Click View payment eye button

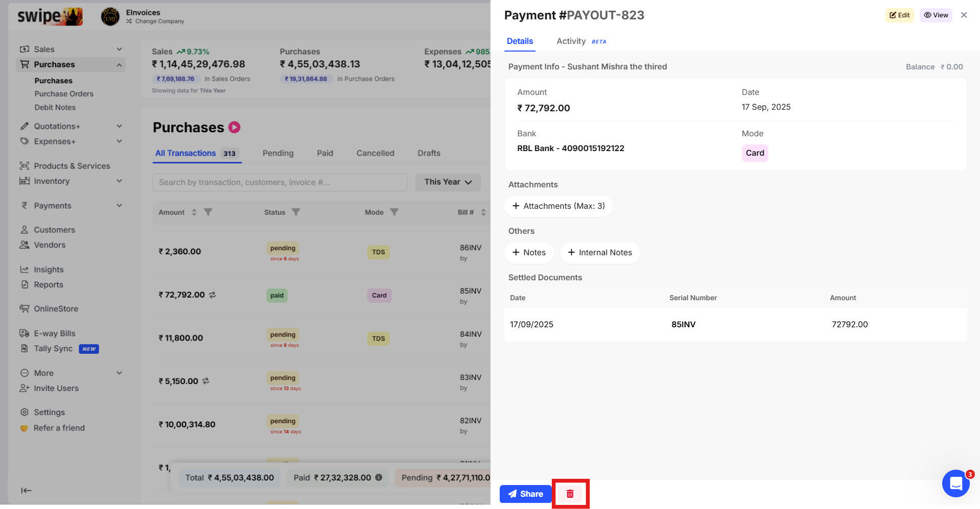point(936,15)
